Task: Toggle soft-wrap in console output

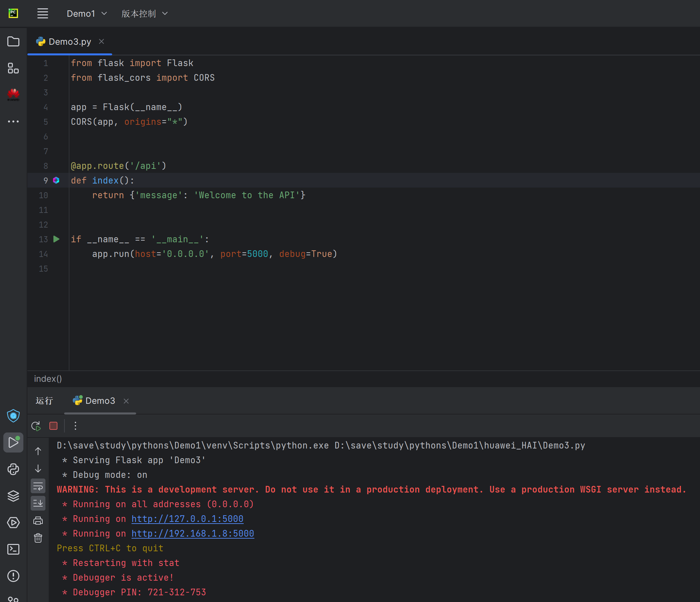Action: pyautogui.click(x=38, y=486)
